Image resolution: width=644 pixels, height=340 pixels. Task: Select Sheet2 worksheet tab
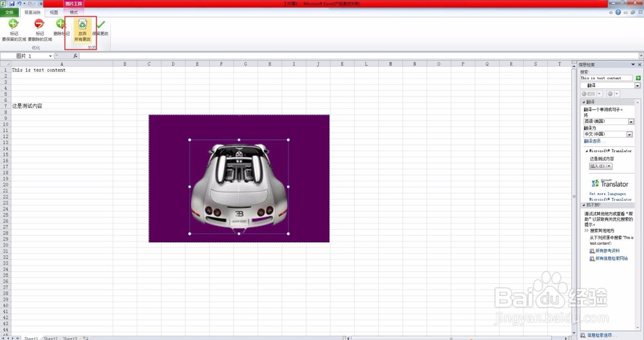[x=50, y=338]
